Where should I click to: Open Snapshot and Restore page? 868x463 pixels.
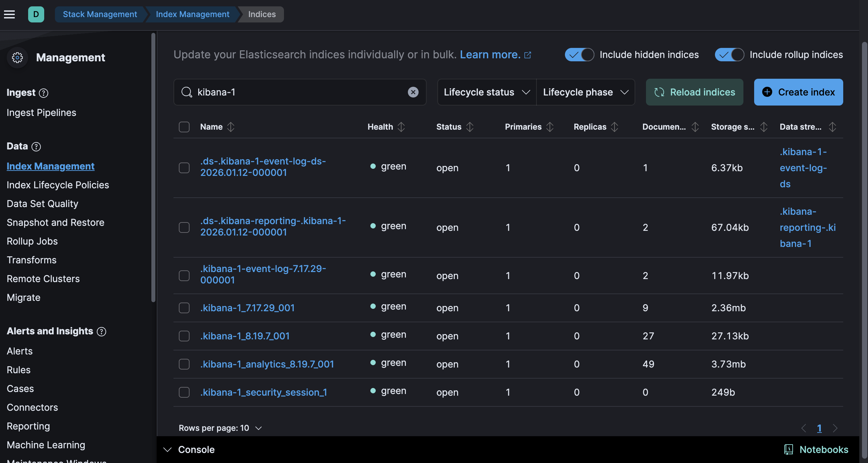55,222
